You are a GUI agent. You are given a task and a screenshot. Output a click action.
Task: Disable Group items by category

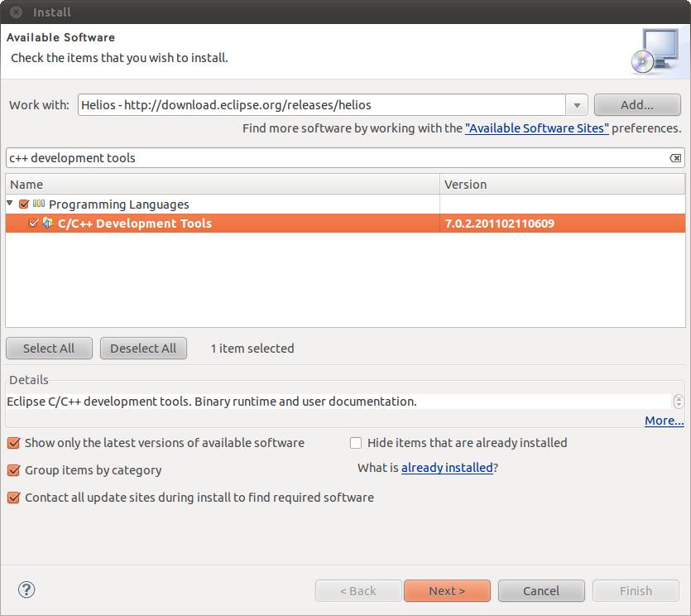pyautogui.click(x=13, y=470)
